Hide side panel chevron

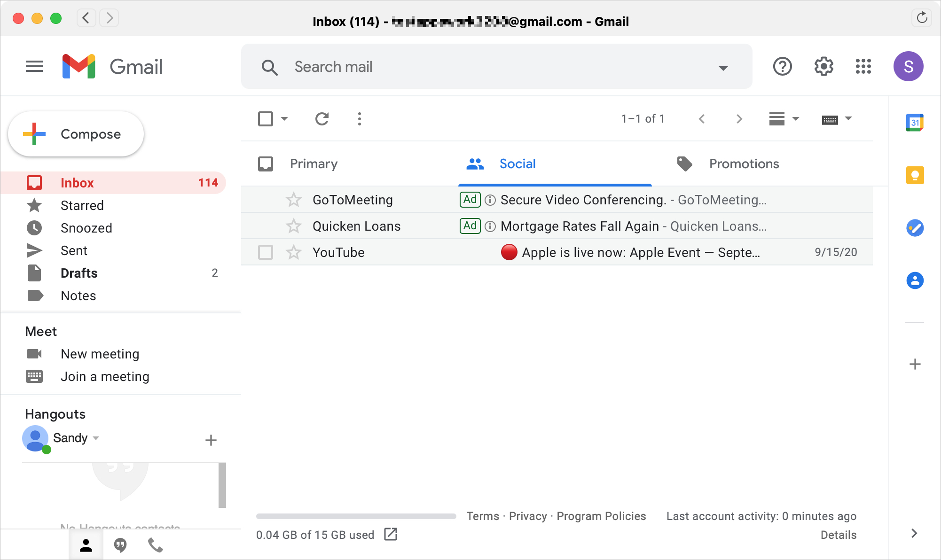[x=914, y=533]
